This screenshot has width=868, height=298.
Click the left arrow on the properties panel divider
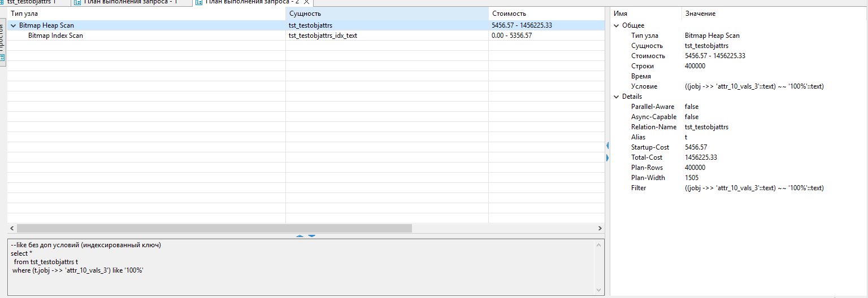607,146
